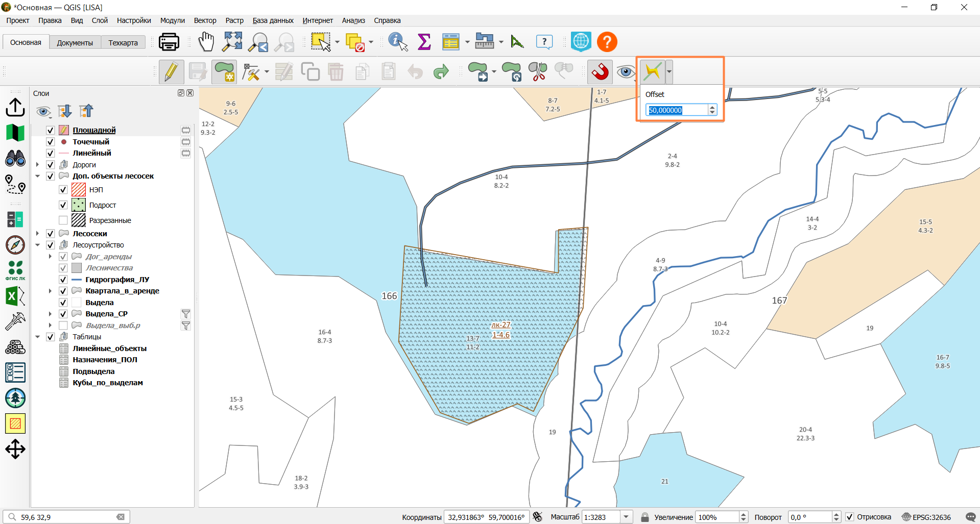Screen dimensions: 980x524
Task: Open the orange help question mark
Action: 607,42
